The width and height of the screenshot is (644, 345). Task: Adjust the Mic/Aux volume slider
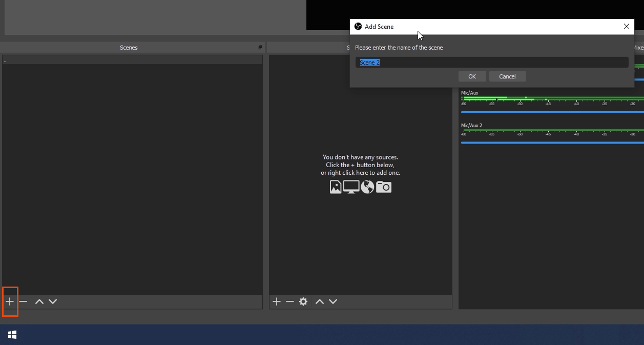coord(551,112)
